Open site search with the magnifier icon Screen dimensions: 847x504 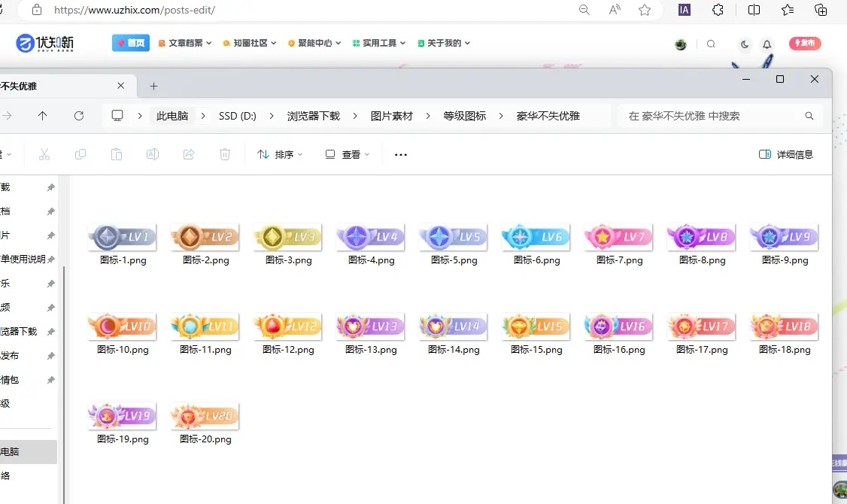(x=711, y=44)
